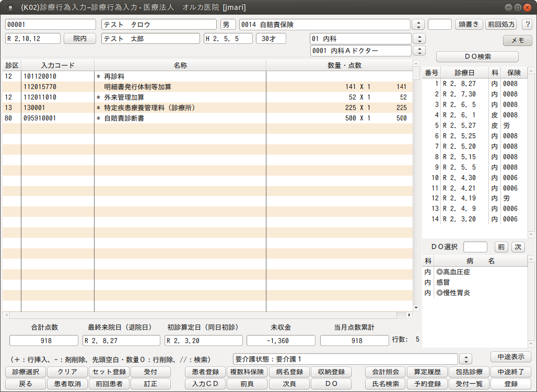The width and height of the screenshot is (537, 392).
Task: Select visit row dated R 2. 8.27
Action: tap(459, 84)
